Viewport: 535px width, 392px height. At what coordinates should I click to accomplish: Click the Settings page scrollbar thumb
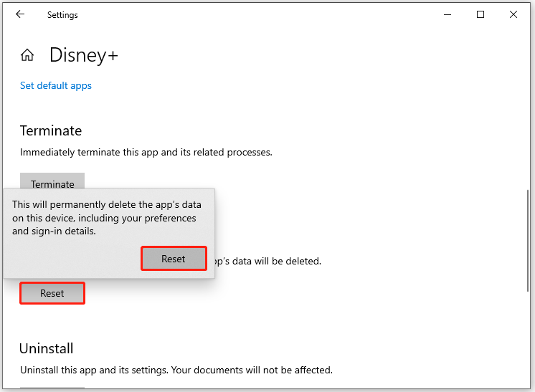(x=528, y=240)
